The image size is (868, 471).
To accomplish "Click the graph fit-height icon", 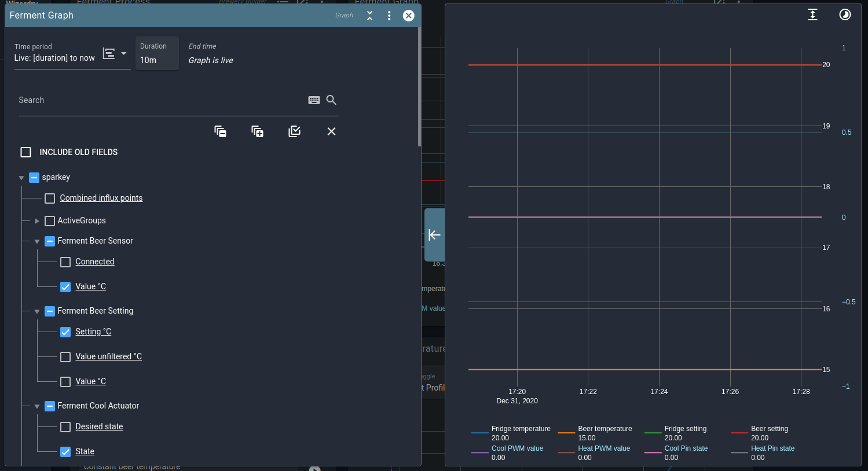I will 813,15.
